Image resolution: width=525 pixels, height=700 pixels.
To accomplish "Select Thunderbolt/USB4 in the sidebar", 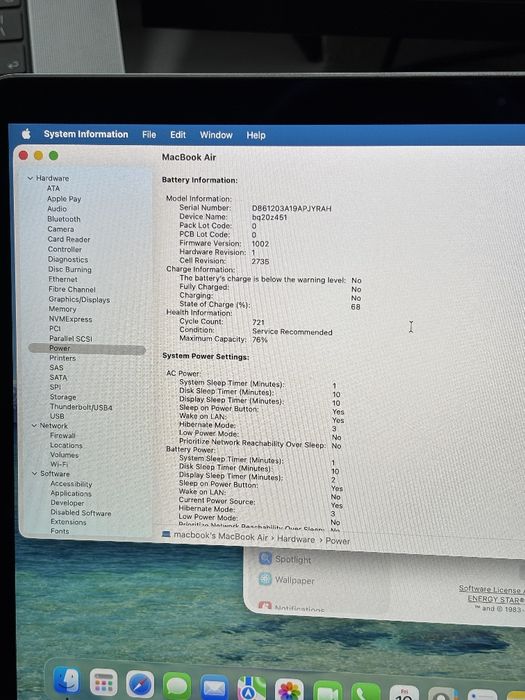I will [81, 407].
